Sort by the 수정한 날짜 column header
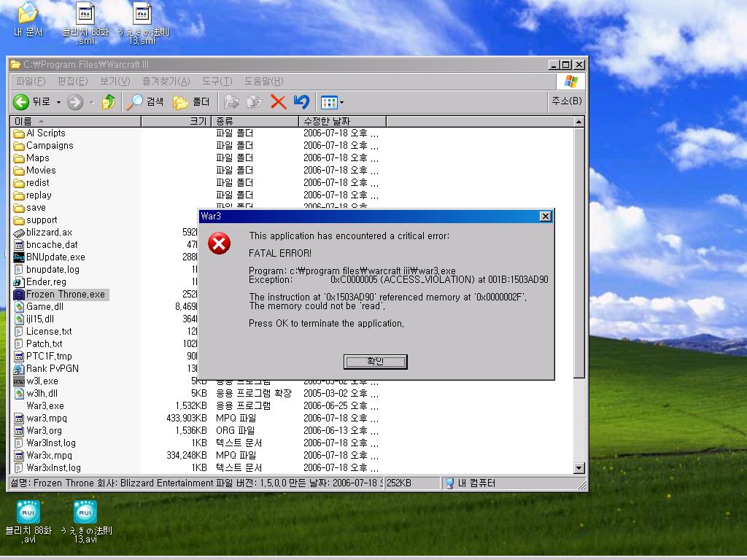Image resolution: width=747 pixels, height=560 pixels. click(343, 122)
